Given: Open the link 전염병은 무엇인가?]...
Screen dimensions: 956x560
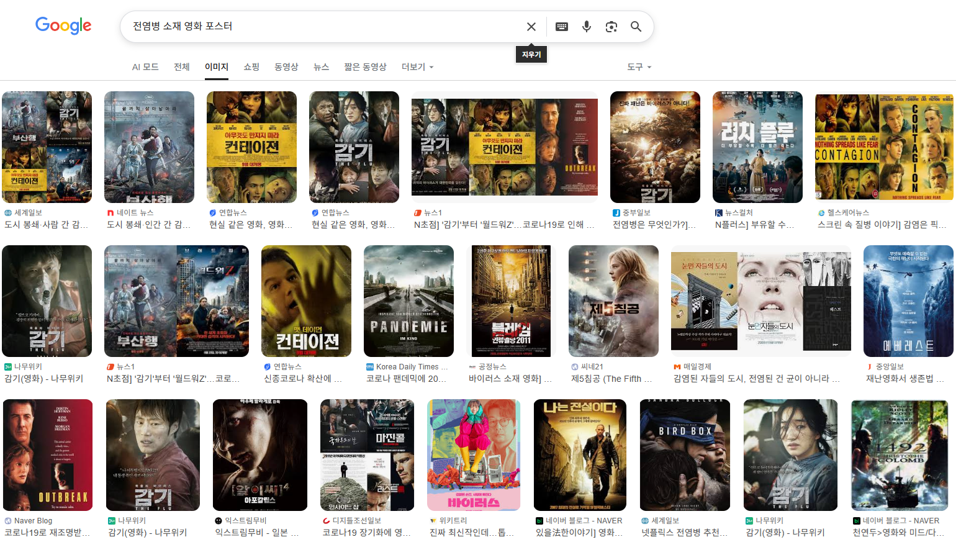Looking at the screenshot, I should [x=654, y=224].
